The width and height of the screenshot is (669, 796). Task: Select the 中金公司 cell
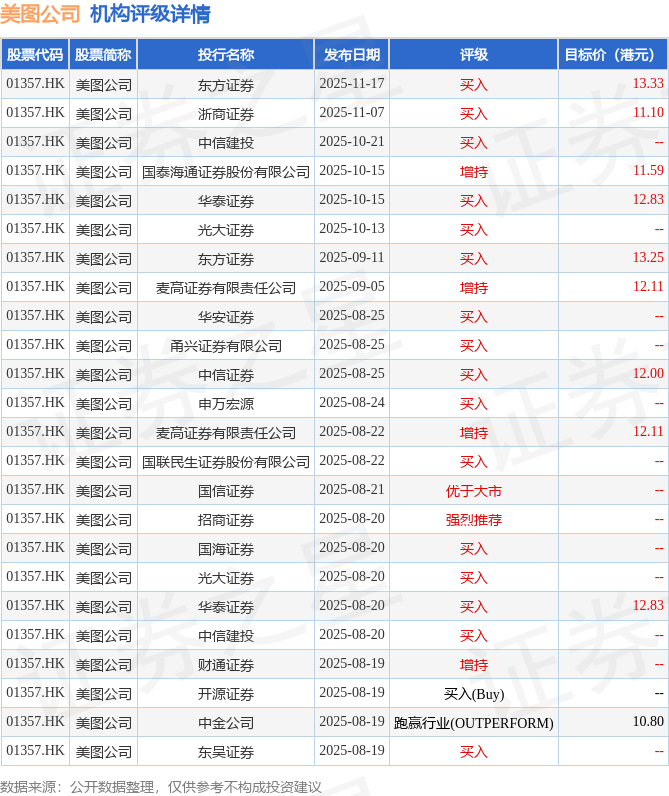tap(226, 723)
